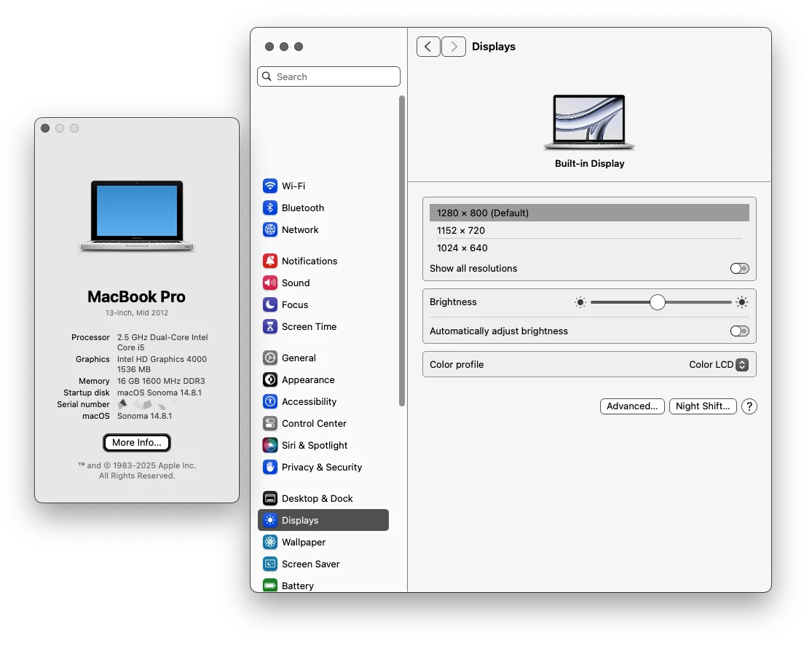Select 1152 × 720 resolution

coord(589,231)
